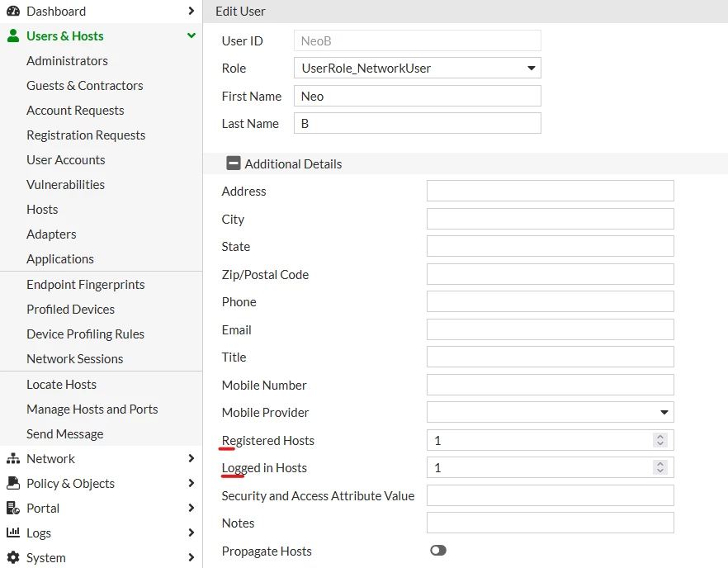Decrease Logged in Hosts stepper value
Screen dimensions: 728x568
click(660, 471)
